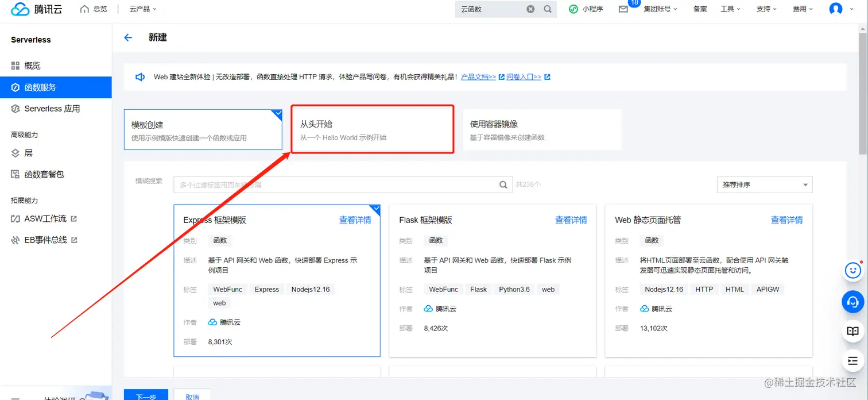Open the 小程序 mini program icon
The width and height of the screenshot is (868, 400).
click(573, 9)
